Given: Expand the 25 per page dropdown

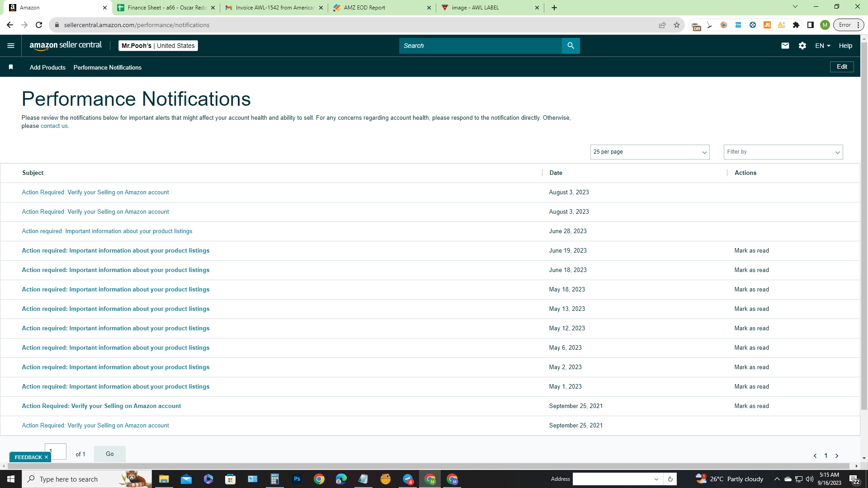Looking at the screenshot, I should coord(650,152).
